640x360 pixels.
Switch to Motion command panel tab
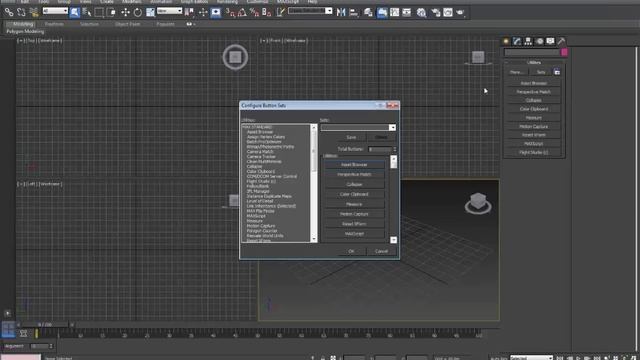[540, 41]
